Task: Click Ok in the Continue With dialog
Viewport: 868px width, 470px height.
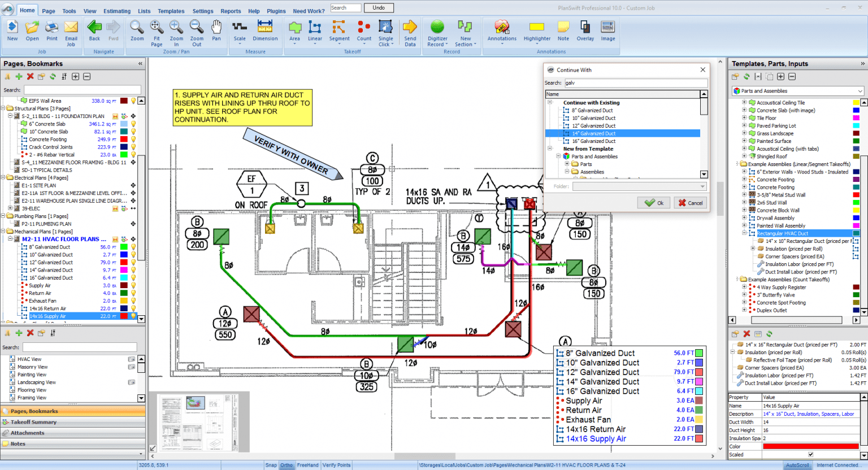Action: [x=653, y=202]
